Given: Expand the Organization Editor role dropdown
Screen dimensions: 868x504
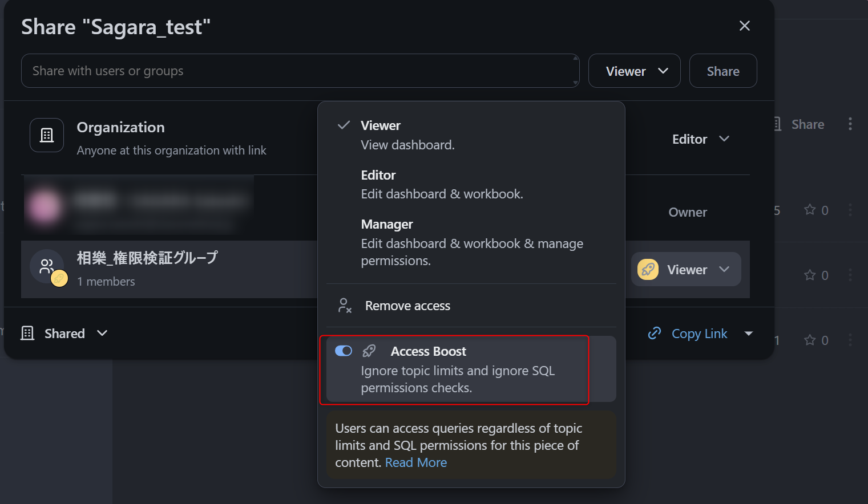Looking at the screenshot, I should point(700,139).
